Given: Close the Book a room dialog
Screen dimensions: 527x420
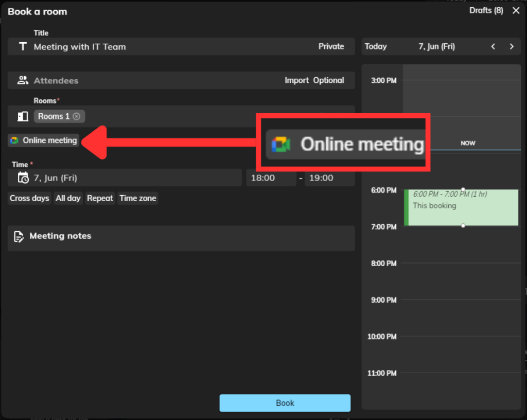Looking at the screenshot, I should [x=516, y=10].
